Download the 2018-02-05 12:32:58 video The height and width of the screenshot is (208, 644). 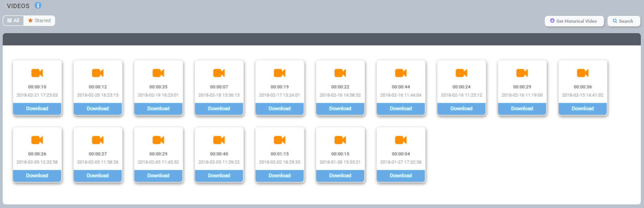(37, 176)
